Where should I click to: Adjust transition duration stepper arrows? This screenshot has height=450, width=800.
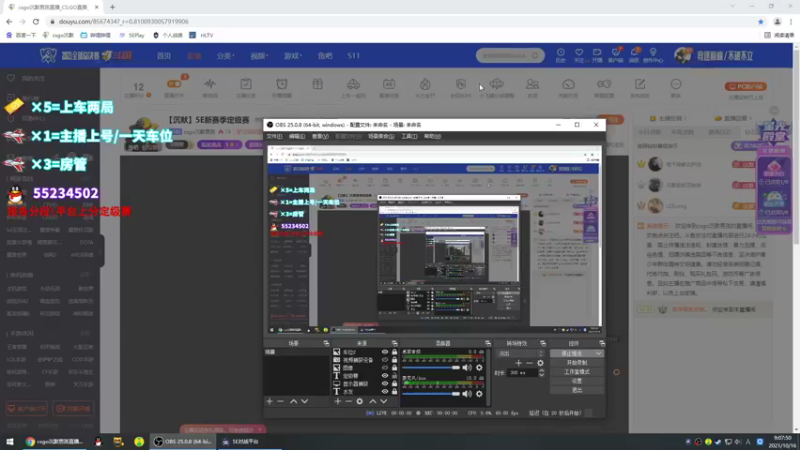(541, 373)
